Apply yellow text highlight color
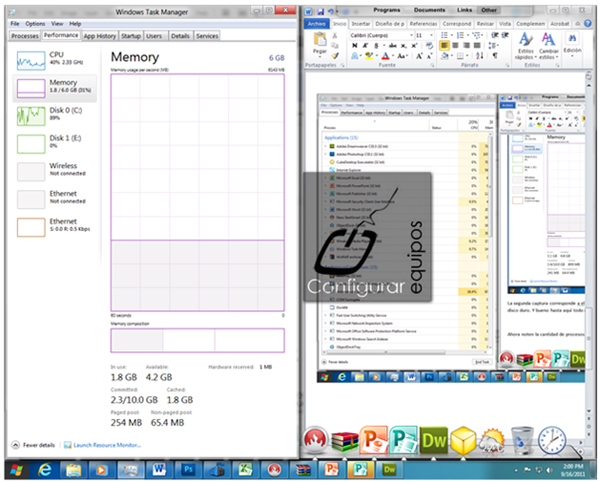Image resolution: width=600 pixels, height=483 pixels. (x=368, y=56)
